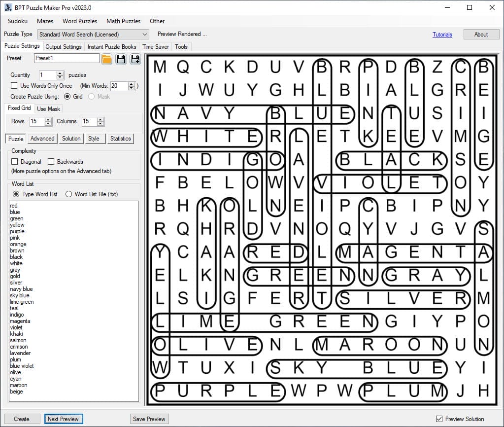Click the Next Preview button

pos(63,419)
